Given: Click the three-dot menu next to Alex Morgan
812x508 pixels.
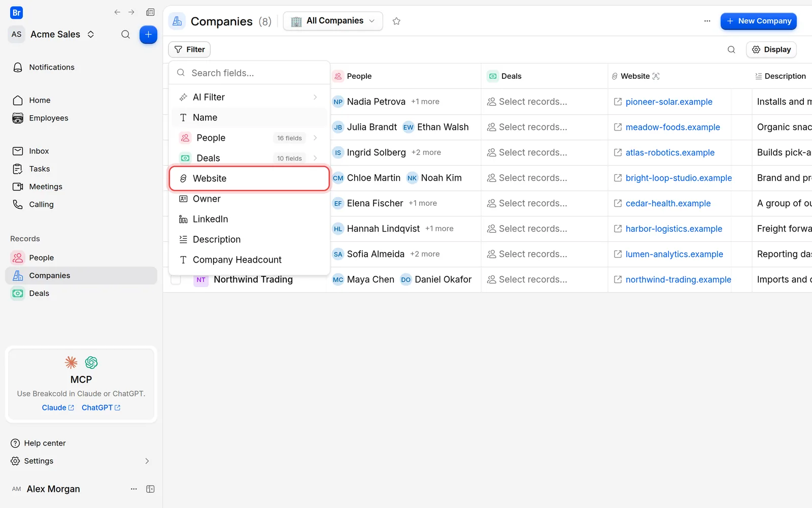Looking at the screenshot, I should pos(134,489).
